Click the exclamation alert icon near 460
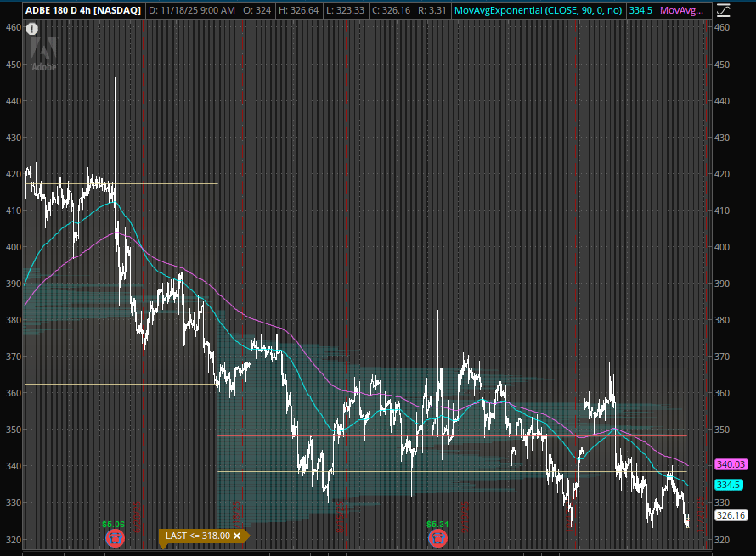 (31, 30)
